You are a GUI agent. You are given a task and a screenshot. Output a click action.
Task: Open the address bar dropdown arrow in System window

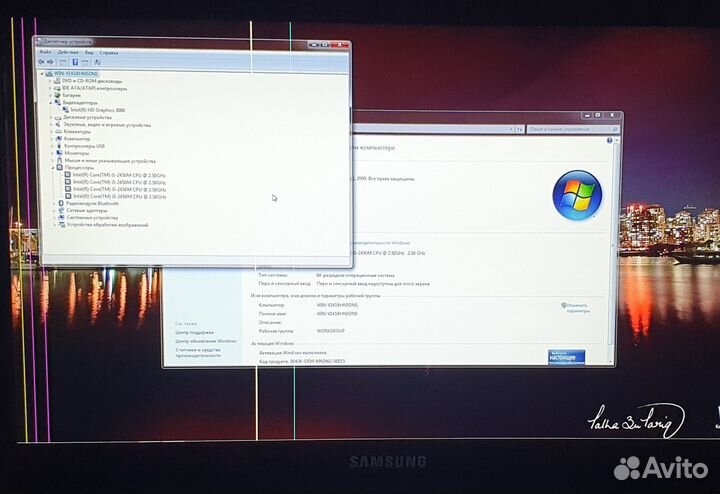512,130
